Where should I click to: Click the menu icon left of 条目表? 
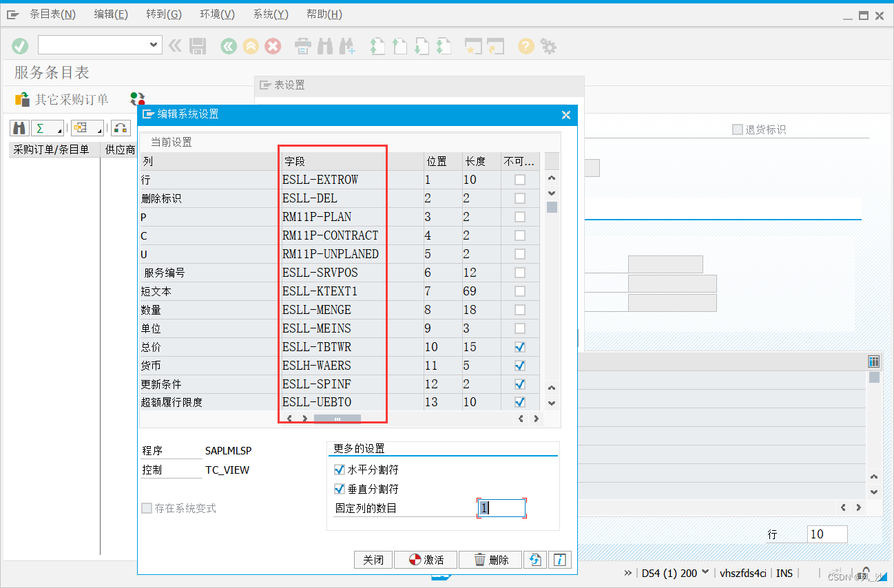click(x=13, y=14)
